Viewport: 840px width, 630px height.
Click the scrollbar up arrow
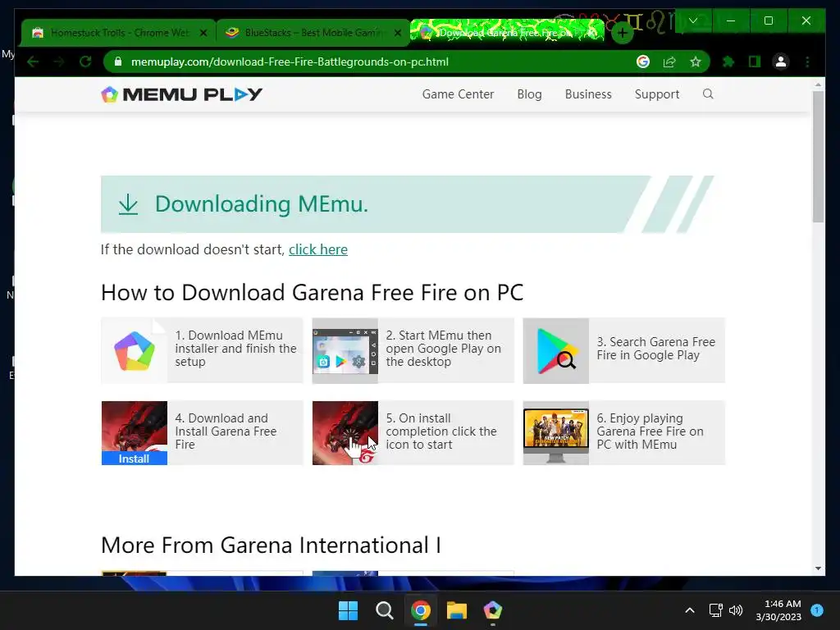tap(818, 84)
